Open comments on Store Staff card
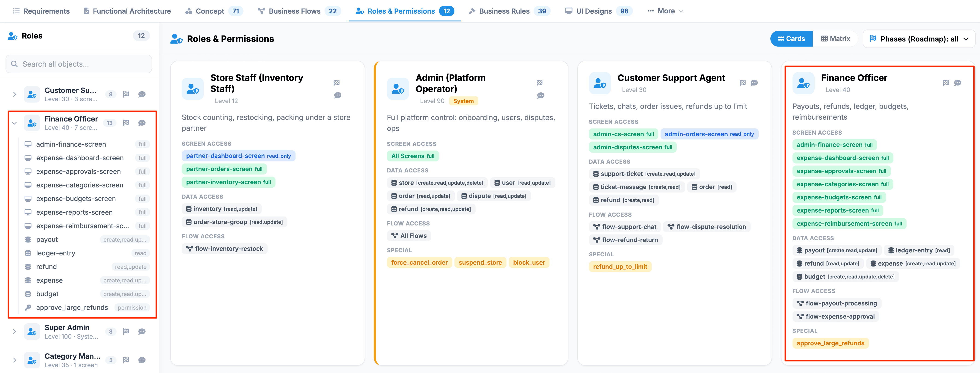 [x=337, y=95]
